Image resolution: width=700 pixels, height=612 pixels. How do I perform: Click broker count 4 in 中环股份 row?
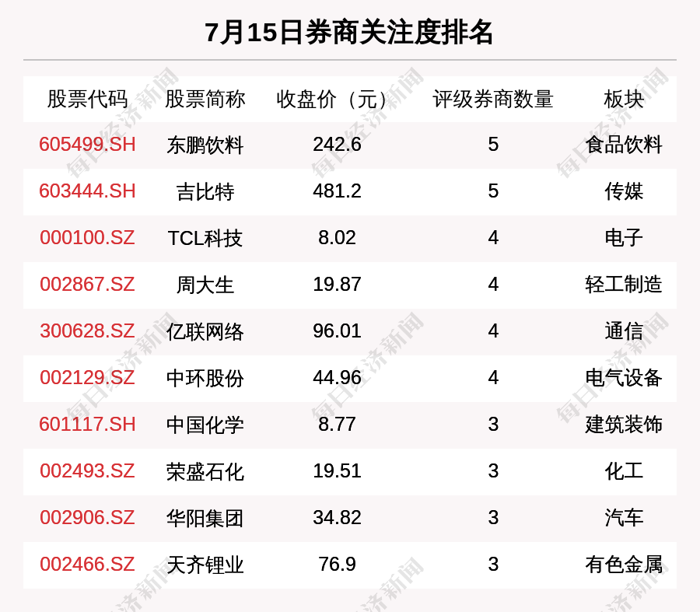pos(493,378)
